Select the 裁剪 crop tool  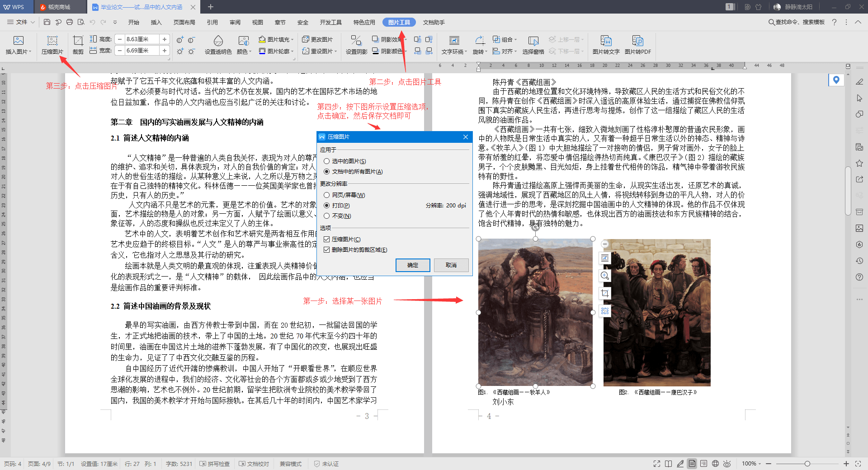[78, 45]
